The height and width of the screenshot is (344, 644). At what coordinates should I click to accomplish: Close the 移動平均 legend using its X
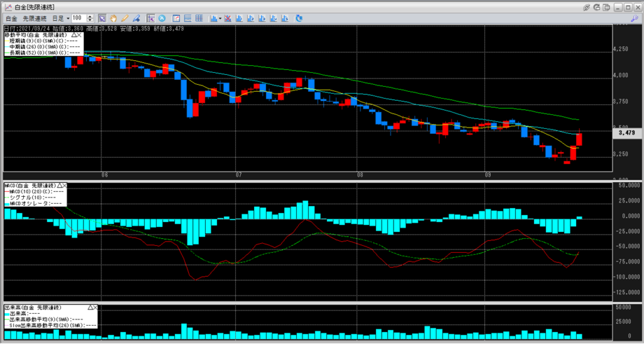[x=79, y=36]
